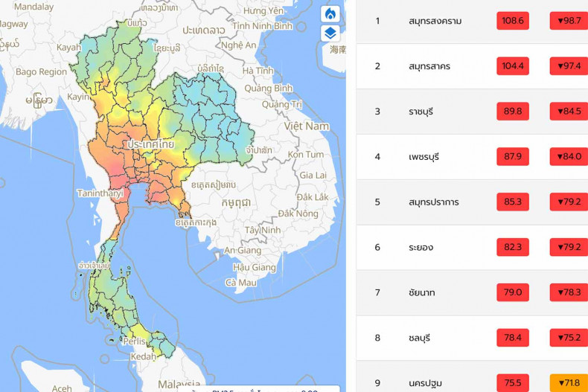Screen dimensions: 588x392
Task: Click the ประเทศไทย label on the map
Action: [150, 144]
